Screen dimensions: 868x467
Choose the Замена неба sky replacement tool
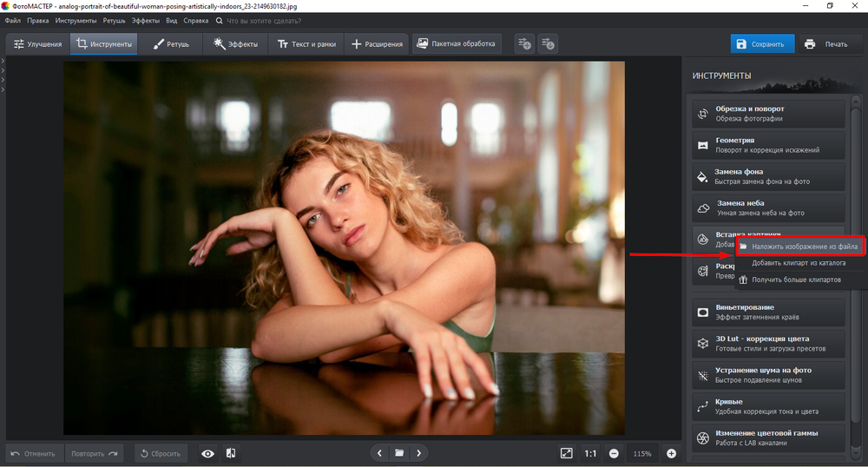(768, 207)
